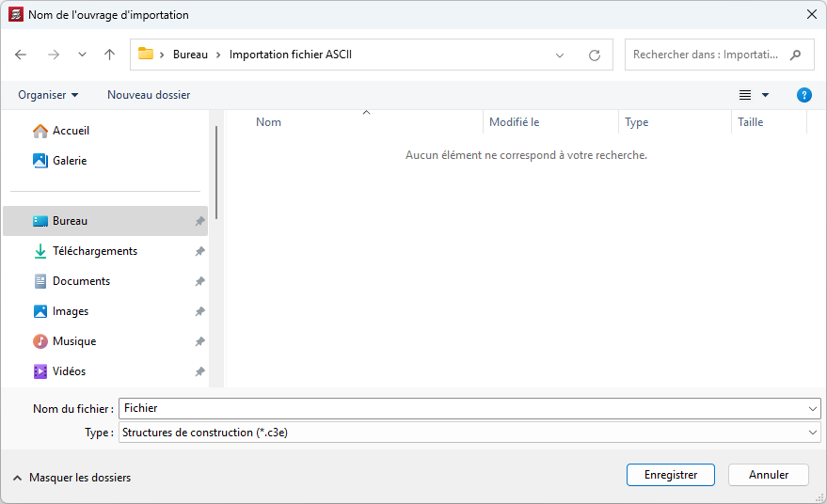Click the Nom du fichier text field

(x=461, y=408)
